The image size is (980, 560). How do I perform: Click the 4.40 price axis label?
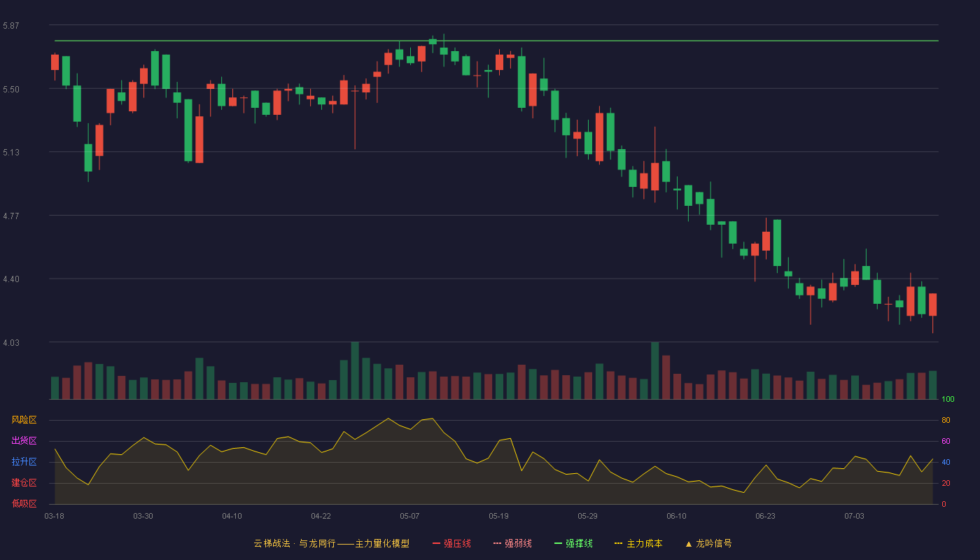11,279
